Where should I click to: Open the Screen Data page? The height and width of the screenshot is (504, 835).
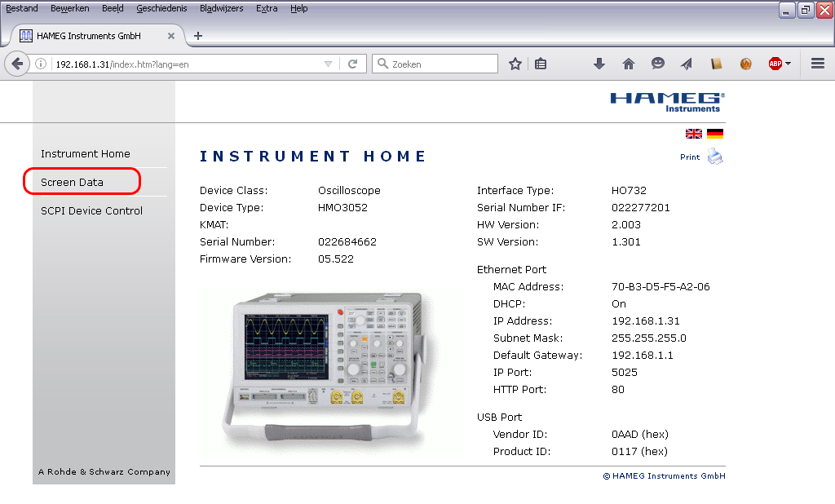click(x=72, y=182)
